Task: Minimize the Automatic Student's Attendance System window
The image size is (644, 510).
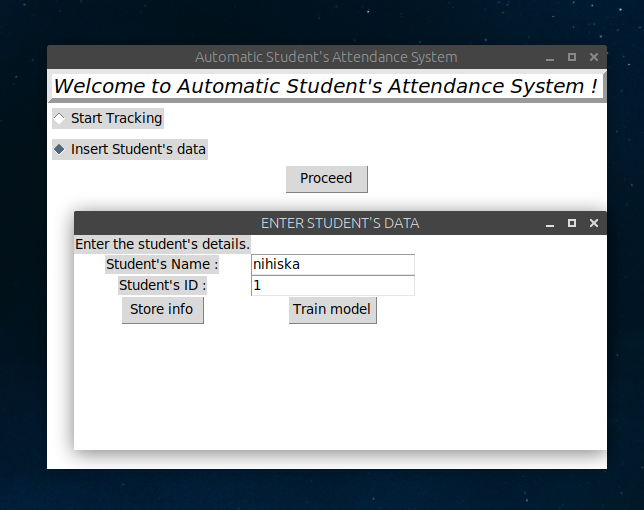Action: 550,57
